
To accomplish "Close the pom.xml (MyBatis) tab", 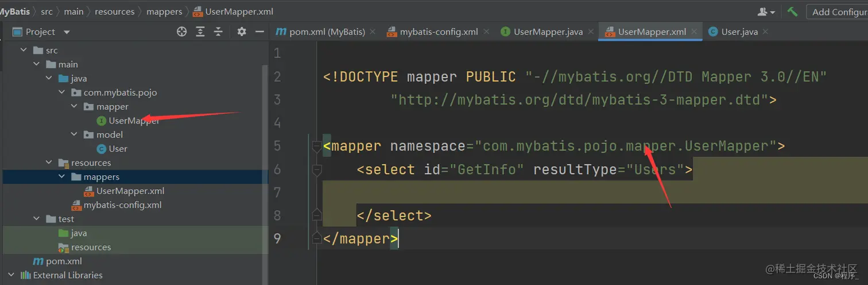I will point(372,32).
